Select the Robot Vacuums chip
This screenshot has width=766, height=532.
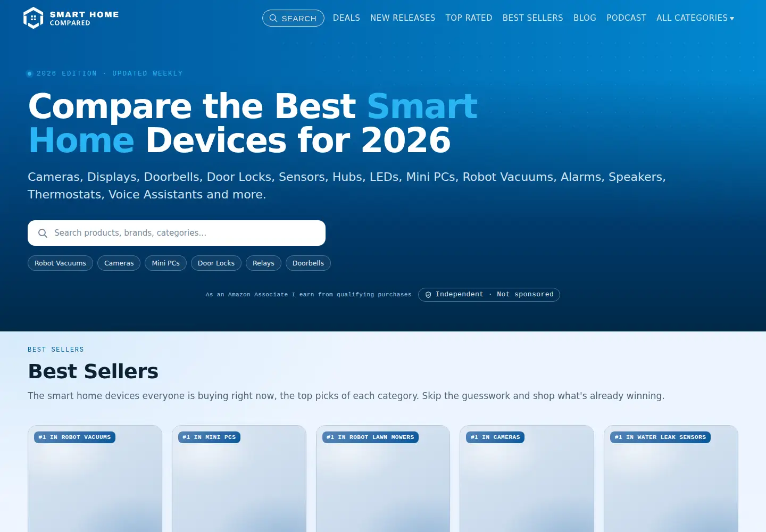coord(60,263)
